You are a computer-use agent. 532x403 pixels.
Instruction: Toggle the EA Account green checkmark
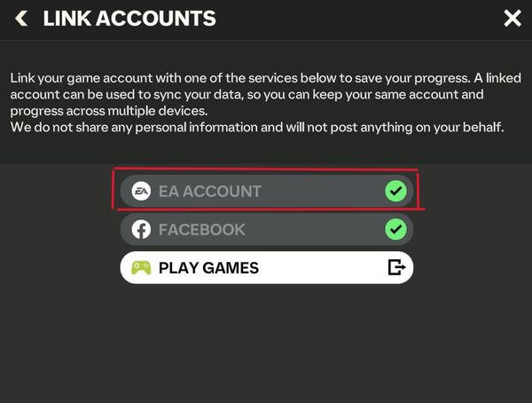pyautogui.click(x=395, y=192)
